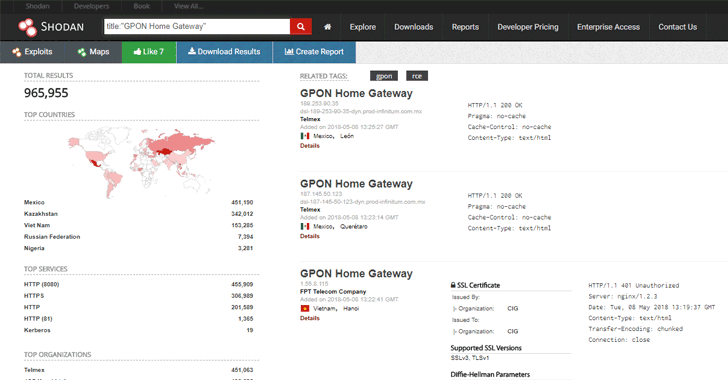The width and height of the screenshot is (728, 380).
Task: Click inside the search query field
Action: pos(197,26)
